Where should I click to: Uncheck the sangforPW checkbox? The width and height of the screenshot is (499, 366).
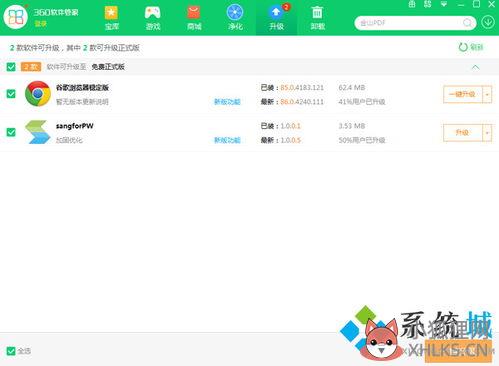point(11,132)
